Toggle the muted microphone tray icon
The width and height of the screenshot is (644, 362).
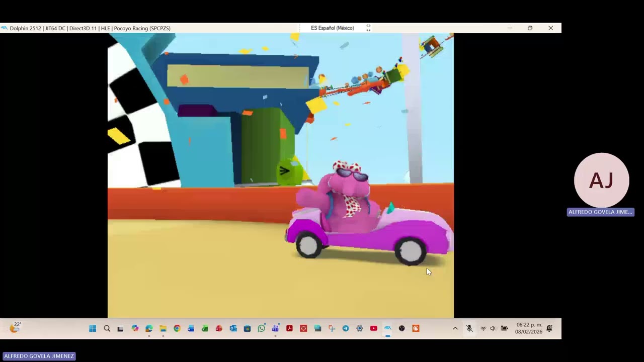pos(469,328)
